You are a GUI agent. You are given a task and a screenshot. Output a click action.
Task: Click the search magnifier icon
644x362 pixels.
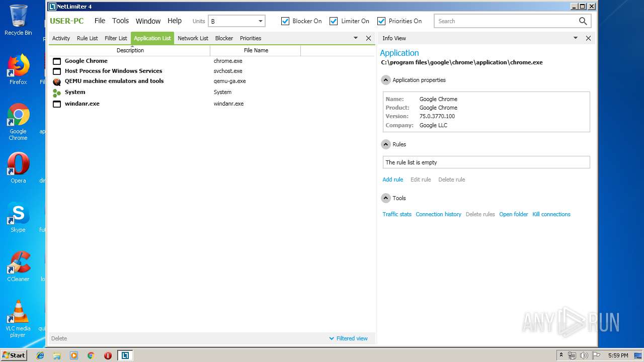tap(583, 21)
